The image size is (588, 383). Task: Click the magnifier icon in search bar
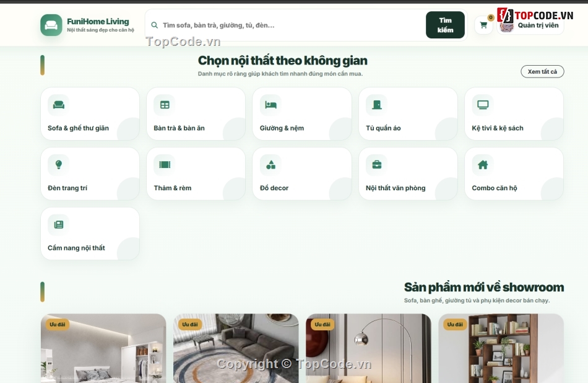[154, 25]
